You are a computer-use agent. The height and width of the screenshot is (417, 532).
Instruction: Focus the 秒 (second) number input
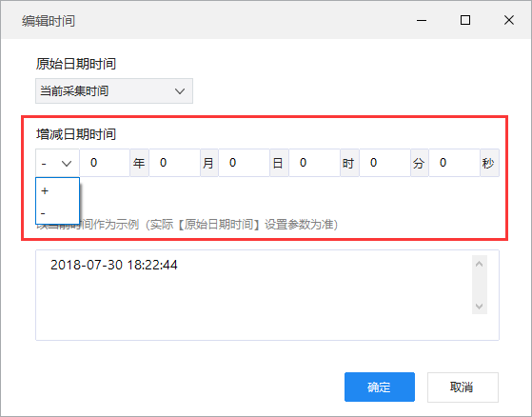[454, 163]
